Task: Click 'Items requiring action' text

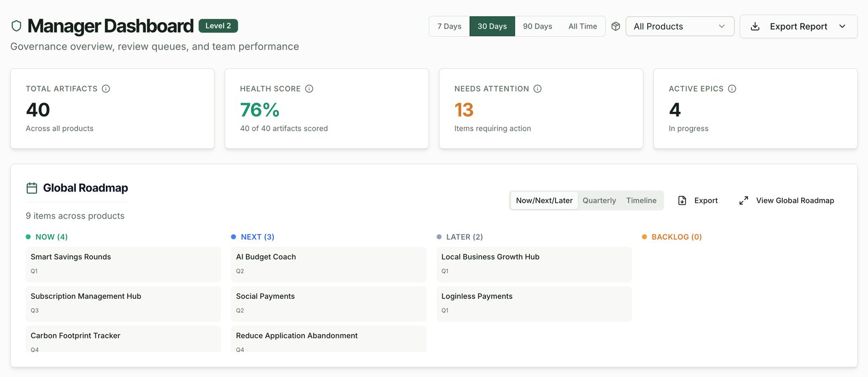Action: 493,129
